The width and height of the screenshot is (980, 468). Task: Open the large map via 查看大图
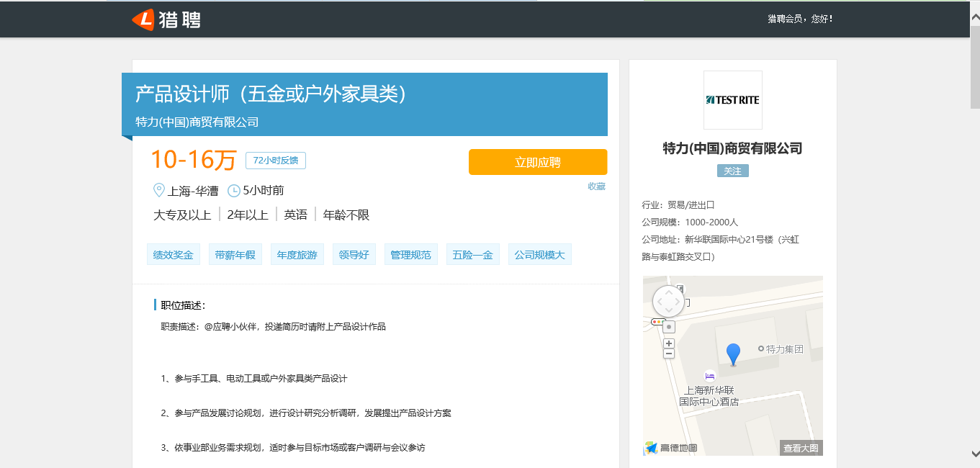800,447
